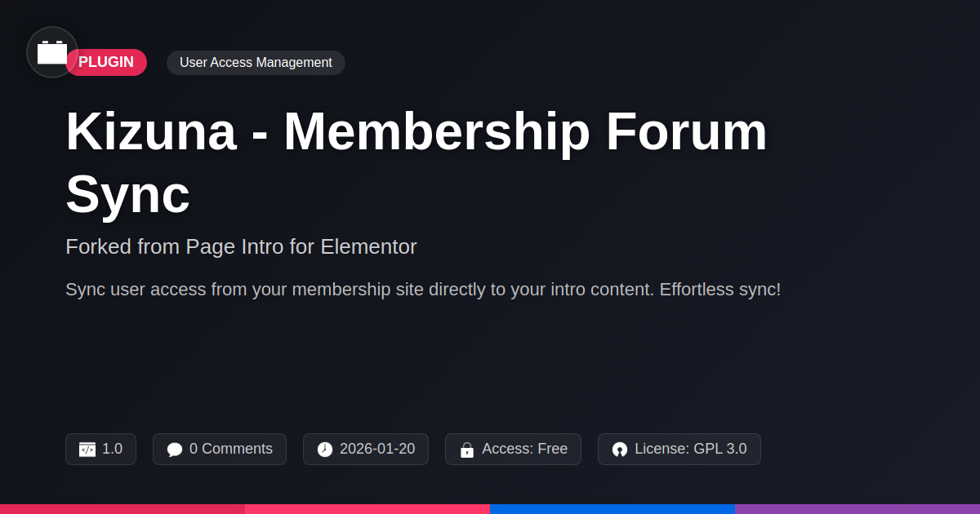
Task: Click the lock access icon
Action: click(x=467, y=450)
